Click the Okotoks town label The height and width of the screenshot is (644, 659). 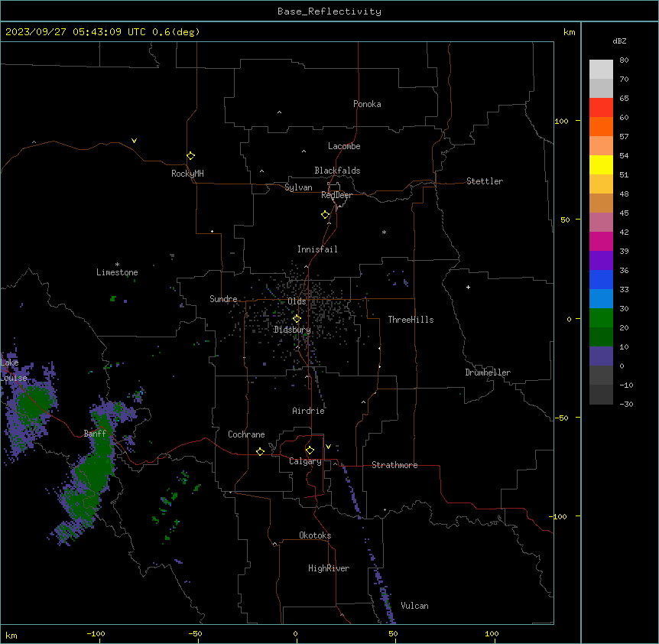[315, 535]
